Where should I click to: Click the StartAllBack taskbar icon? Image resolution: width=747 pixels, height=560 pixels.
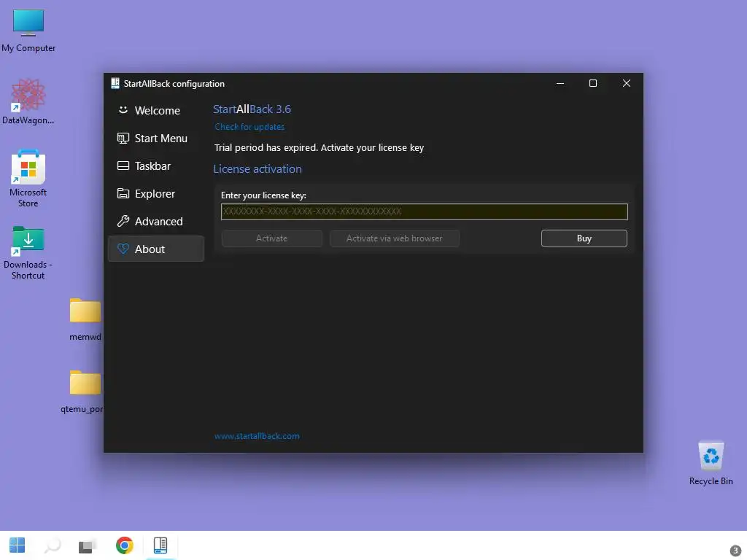(x=160, y=545)
